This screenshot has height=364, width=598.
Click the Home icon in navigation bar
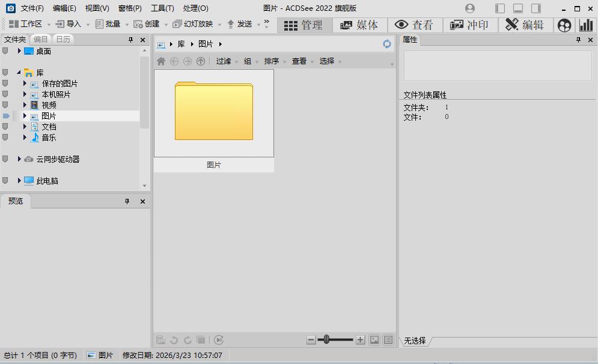[161, 61]
